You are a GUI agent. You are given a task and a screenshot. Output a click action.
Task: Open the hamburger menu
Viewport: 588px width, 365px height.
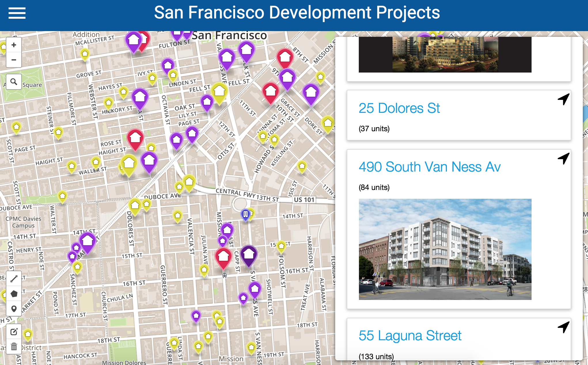pos(17,13)
